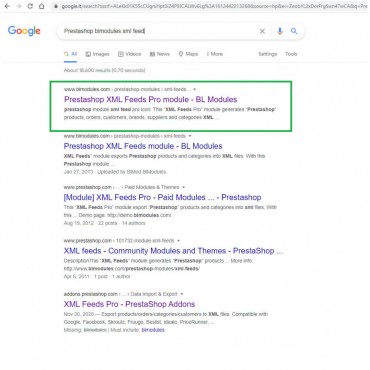Image resolution: width=370 pixels, height=370 pixels.
Task: Open search Settings
Action: point(268,54)
